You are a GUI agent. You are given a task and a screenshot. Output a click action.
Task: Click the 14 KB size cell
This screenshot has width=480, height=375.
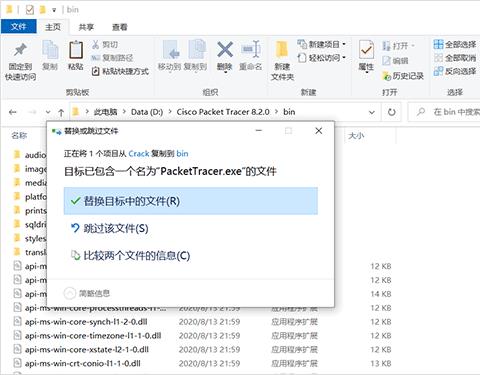point(381,294)
